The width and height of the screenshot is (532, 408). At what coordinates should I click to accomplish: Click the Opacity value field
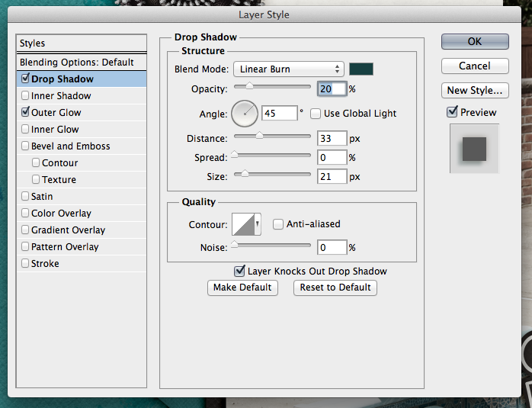pos(332,89)
